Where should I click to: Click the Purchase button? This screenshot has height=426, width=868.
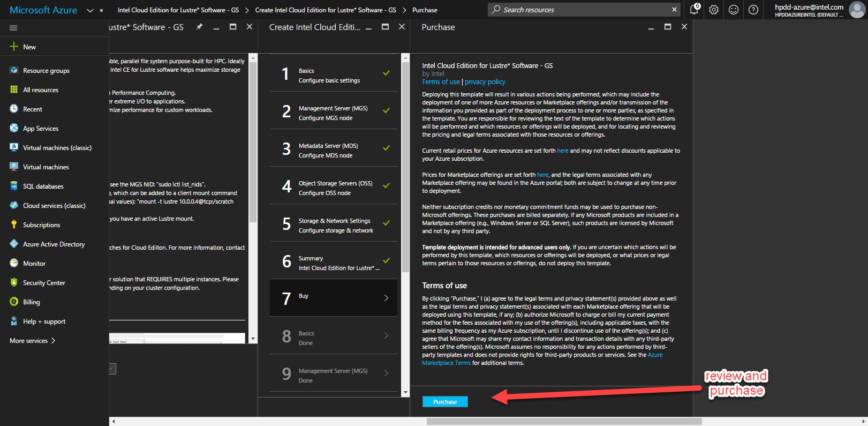[445, 402]
